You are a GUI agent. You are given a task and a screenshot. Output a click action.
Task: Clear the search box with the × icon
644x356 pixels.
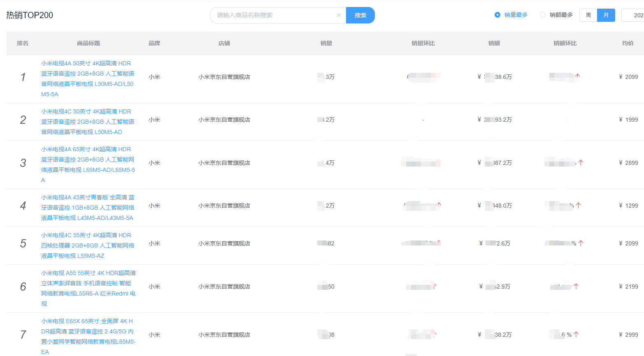(339, 15)
